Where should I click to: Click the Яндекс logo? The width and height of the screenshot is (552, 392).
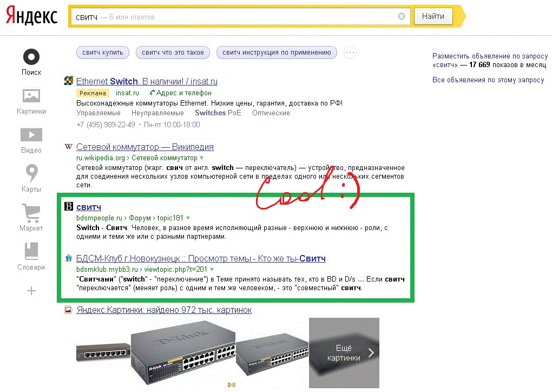(31, 16)
